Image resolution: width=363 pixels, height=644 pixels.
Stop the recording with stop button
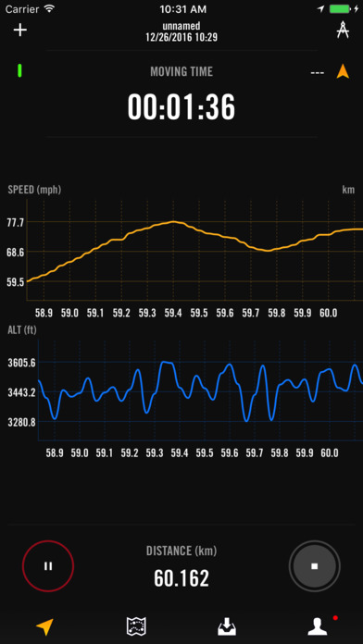315,566
